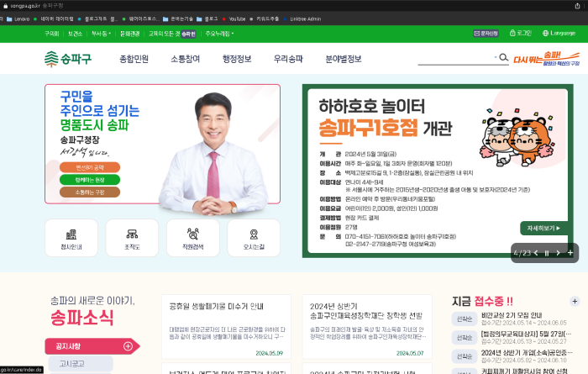Click the magnifier search icon
The width and height of the screenshot is (588, 374).
504,57
